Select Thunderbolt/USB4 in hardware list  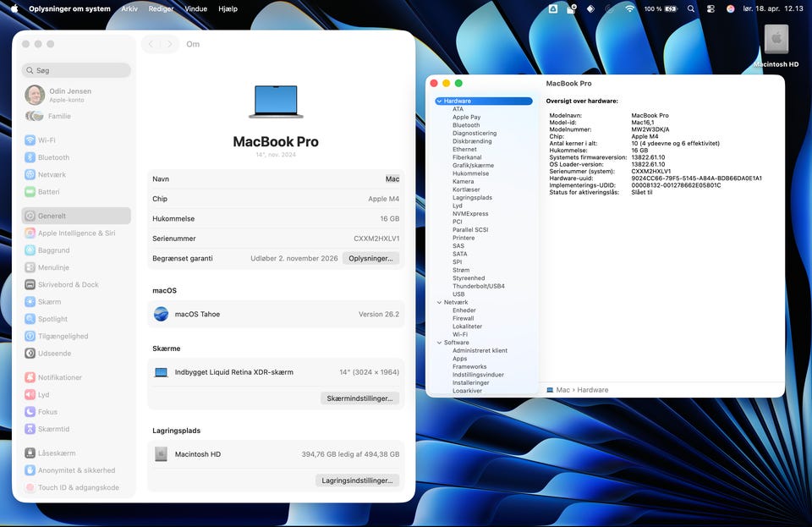click(478, 286)
